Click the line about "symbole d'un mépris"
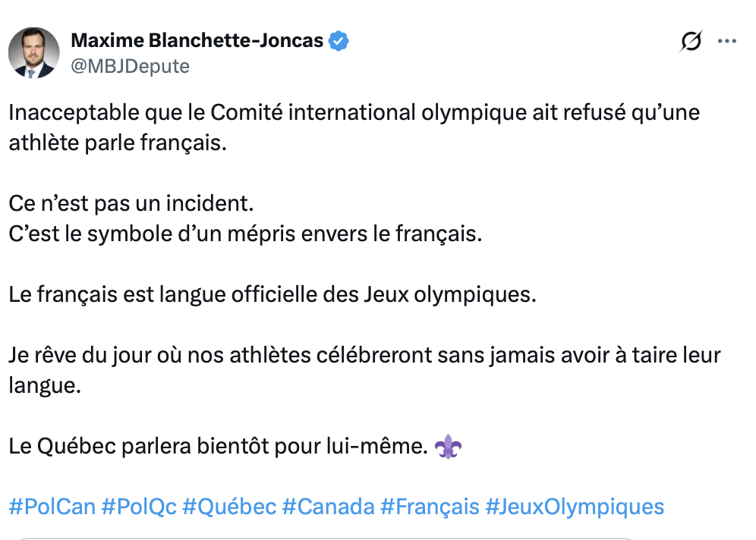The width and height of the screenshot is (756, 540). click(245, 234)
